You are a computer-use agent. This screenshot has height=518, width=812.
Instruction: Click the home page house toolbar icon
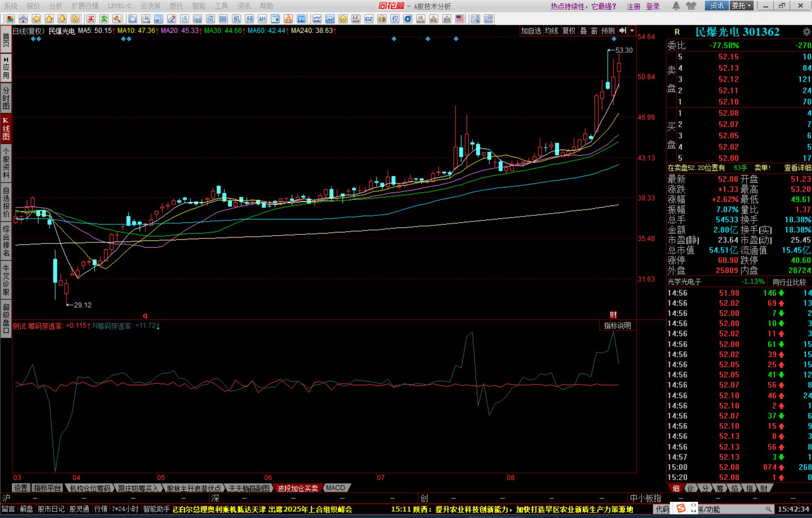[x=23, y=19]
